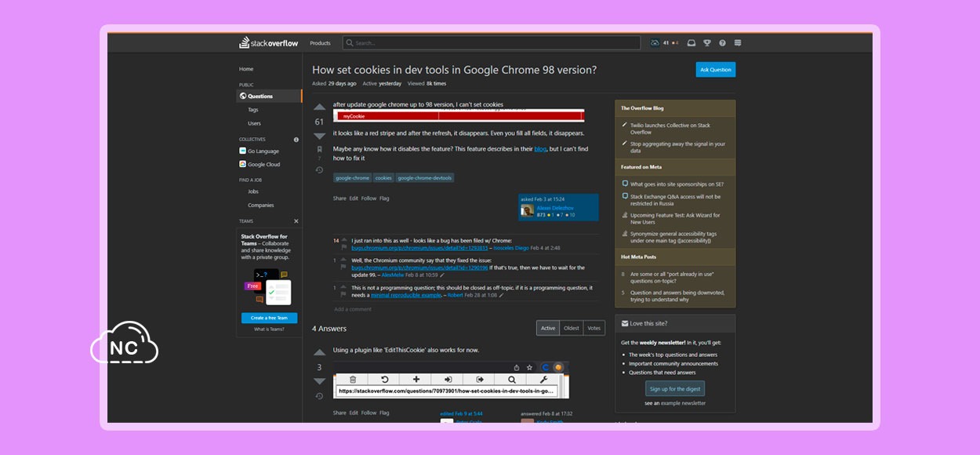This screenshot has height=455, width=980.
Task: Click the Stack Overflow logo
Action: coord(269,43)
